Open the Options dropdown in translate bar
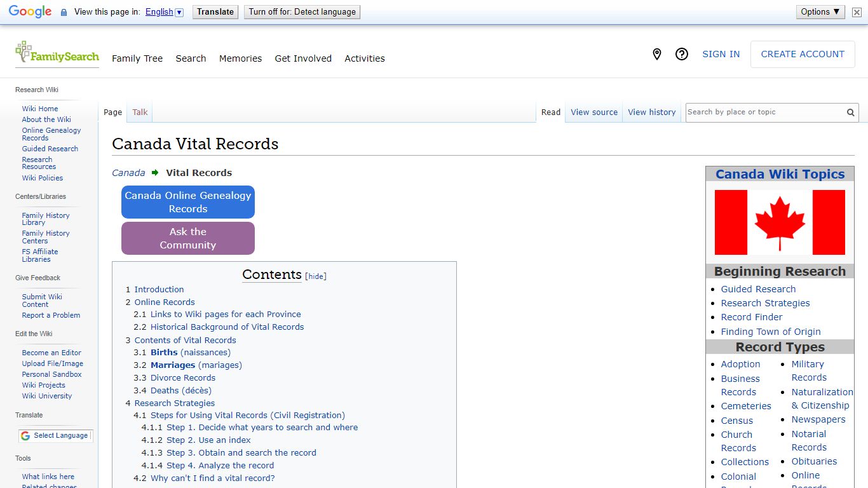The image size is (868, 488). (x=820, y=11)
